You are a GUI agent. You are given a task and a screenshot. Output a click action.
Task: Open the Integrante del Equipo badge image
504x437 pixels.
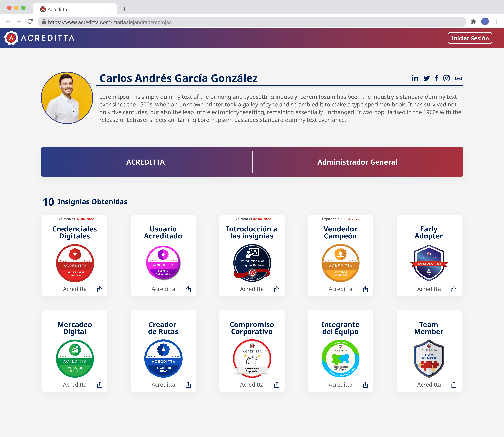pyautogui.click(x=340, y=358)
